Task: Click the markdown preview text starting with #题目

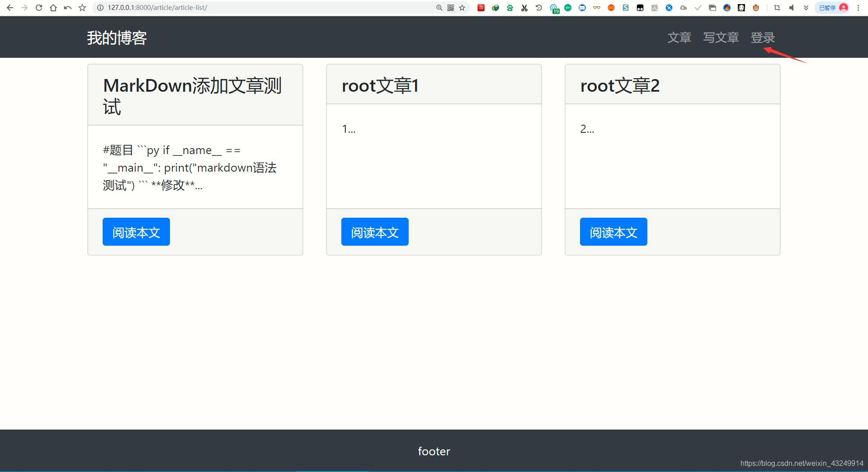Action: [190, 168]
